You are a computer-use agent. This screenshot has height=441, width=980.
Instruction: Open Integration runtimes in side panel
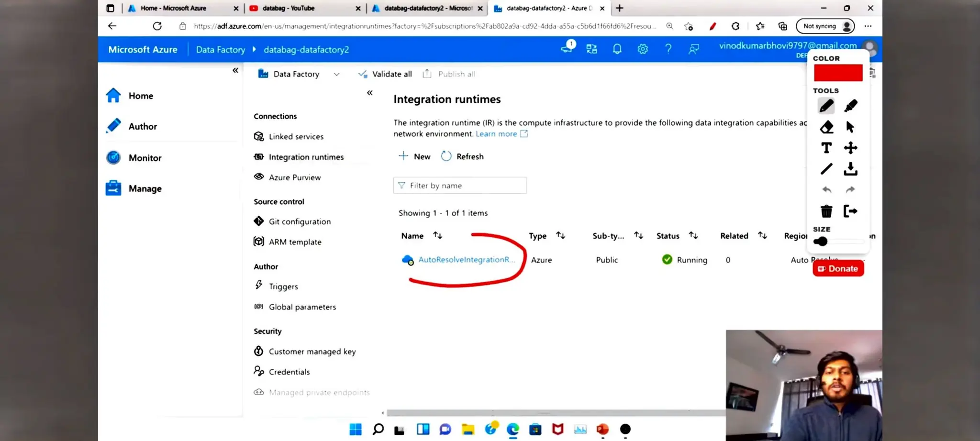pos(299,157)
